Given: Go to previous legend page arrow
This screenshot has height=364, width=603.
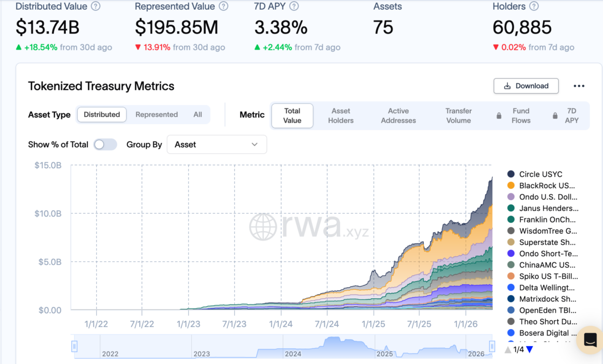Looking at the screenshot, I should pyautogui.click(x=508, y=349).
